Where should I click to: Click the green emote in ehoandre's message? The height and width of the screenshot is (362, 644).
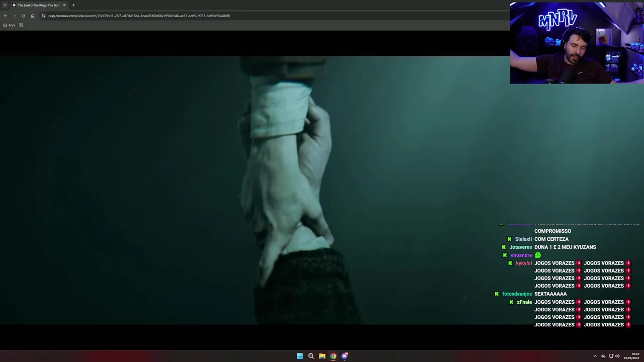[538, 255]
